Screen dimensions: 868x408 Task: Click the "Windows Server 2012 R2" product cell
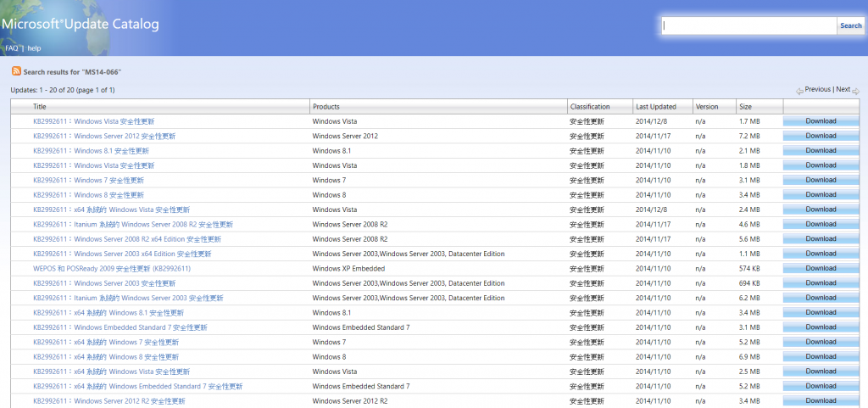click(x=350, y=401)
